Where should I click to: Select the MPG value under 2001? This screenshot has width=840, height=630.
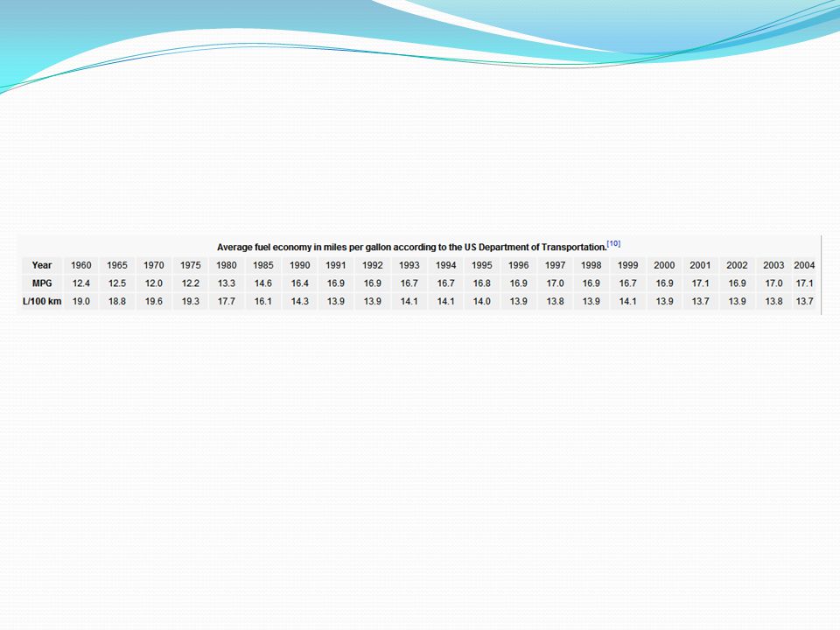(700, 283)
